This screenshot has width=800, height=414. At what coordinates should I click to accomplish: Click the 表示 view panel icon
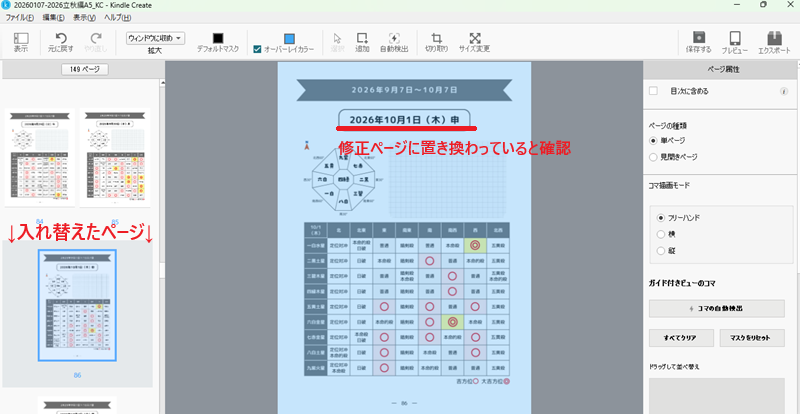[x=20, y=40]
